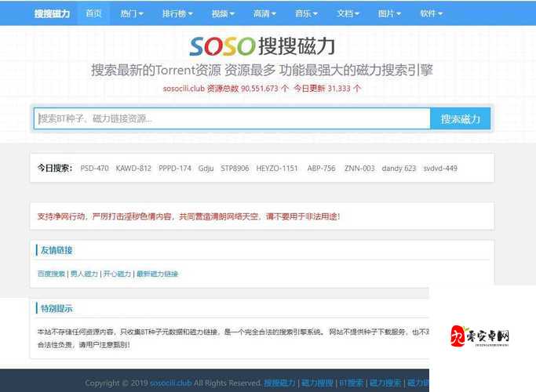Expand the 排行榜 dropdown menu
Image resolution: width=536 pixels, height=392 pixels.
(177, 13)
